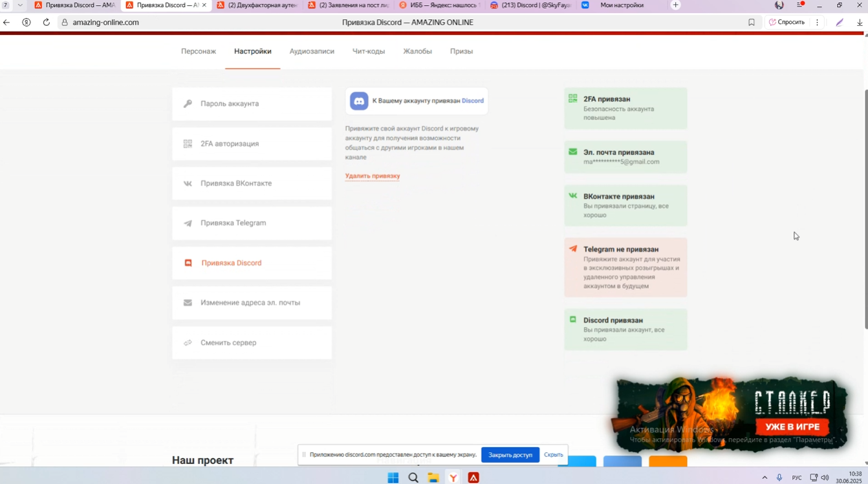Click the blue Discord link in the banner
Viewport: 868px width, 484px height.
click(x=473, y=101)
